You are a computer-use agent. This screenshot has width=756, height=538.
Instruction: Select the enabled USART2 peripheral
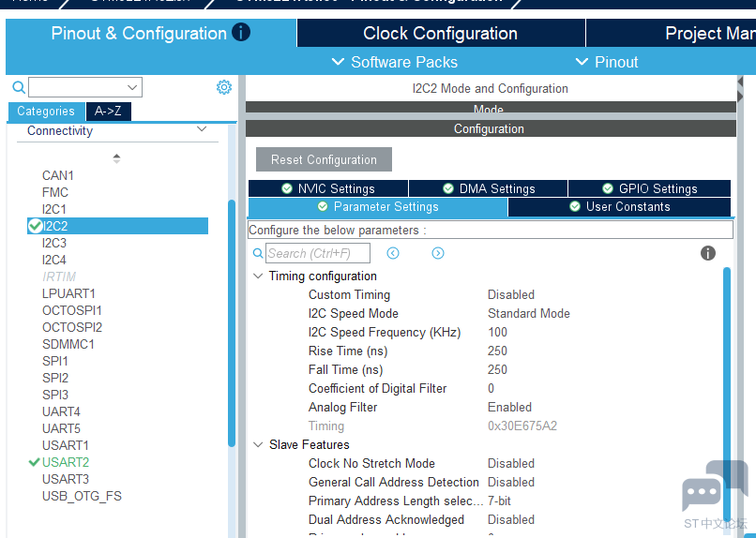(x=65, y=462)
